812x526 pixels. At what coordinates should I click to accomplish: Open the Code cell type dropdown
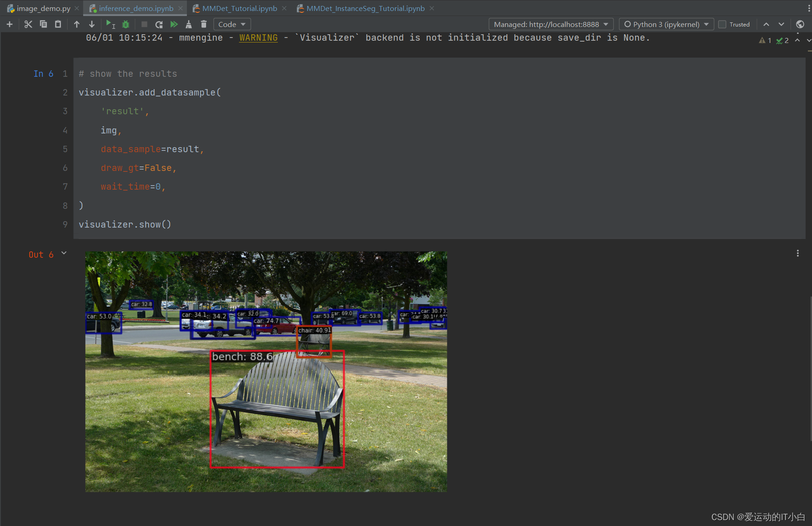pos(232,24)
